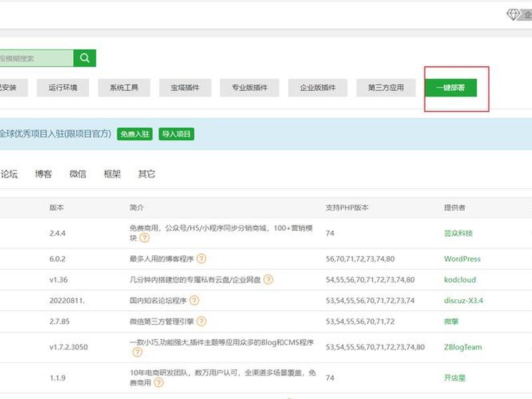This screenshot has width=532, height=399.
Task: Open help icon next to 最多人用的博客程序
Action: pos(201,259)
